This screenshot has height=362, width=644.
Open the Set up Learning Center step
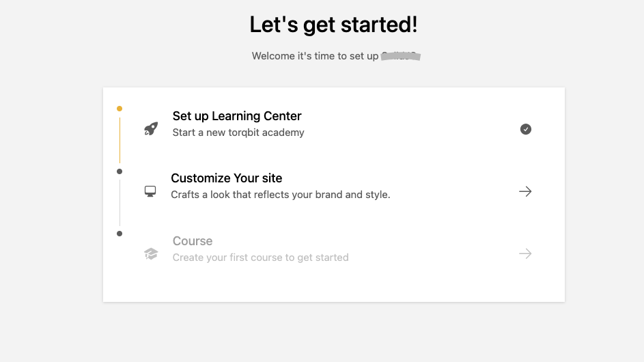237,116
